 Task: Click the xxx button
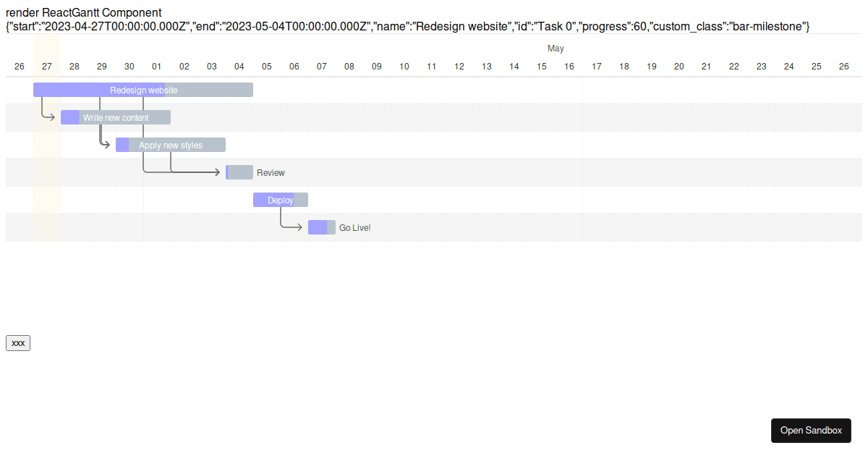[18, 343]
